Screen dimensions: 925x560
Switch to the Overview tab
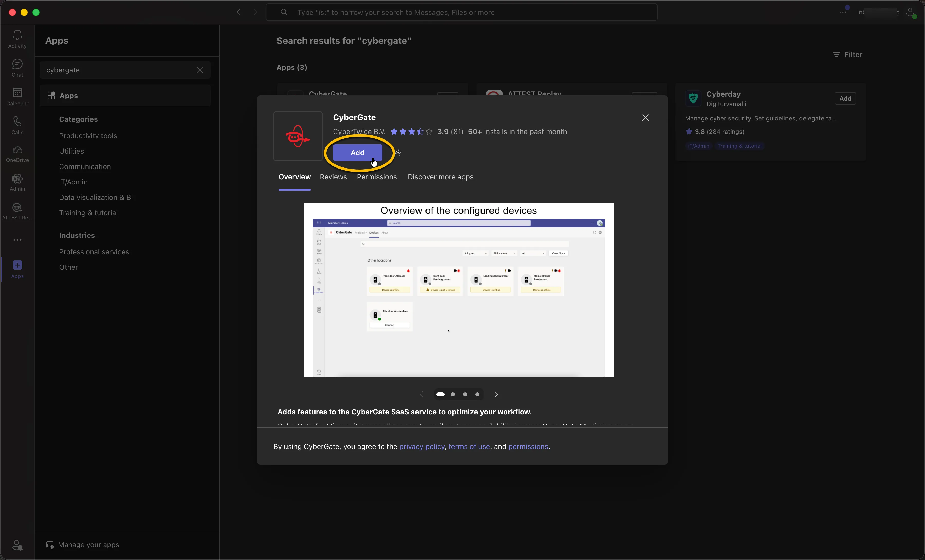tap(294, 177)
